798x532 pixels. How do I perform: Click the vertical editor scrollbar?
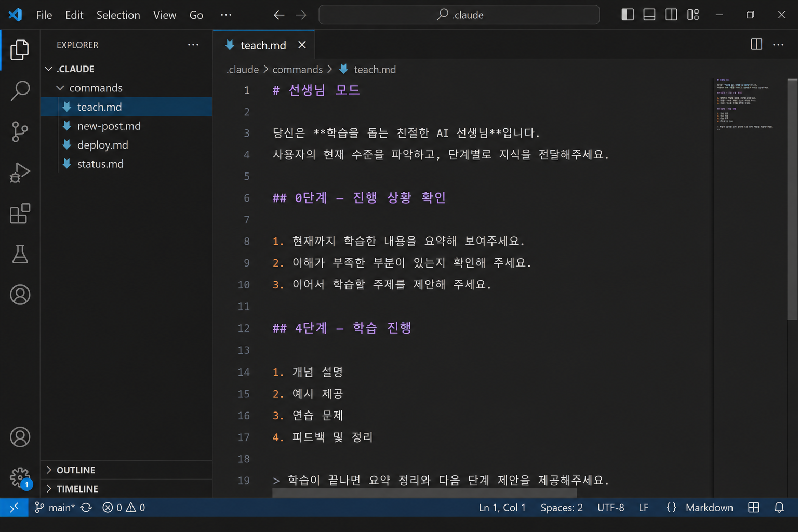[792, 199]
